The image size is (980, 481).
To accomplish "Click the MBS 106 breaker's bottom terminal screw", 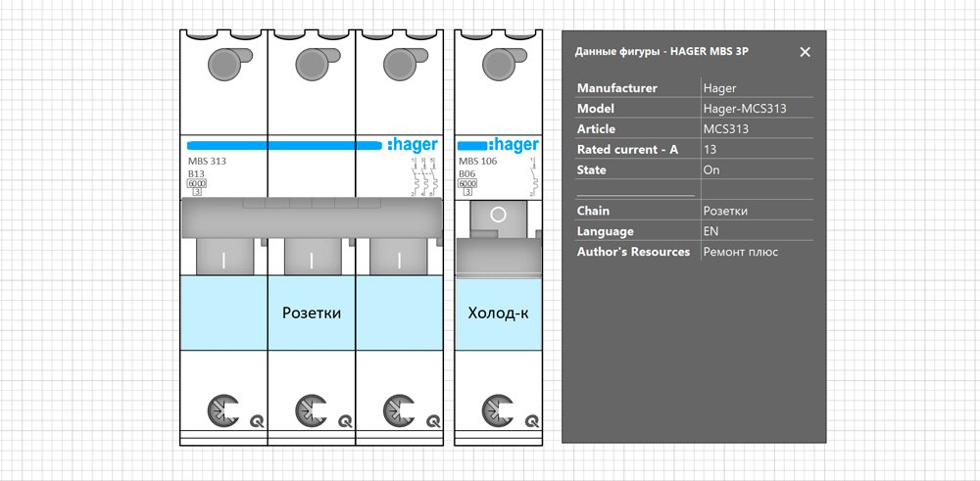I will click(x=498, y=411).
